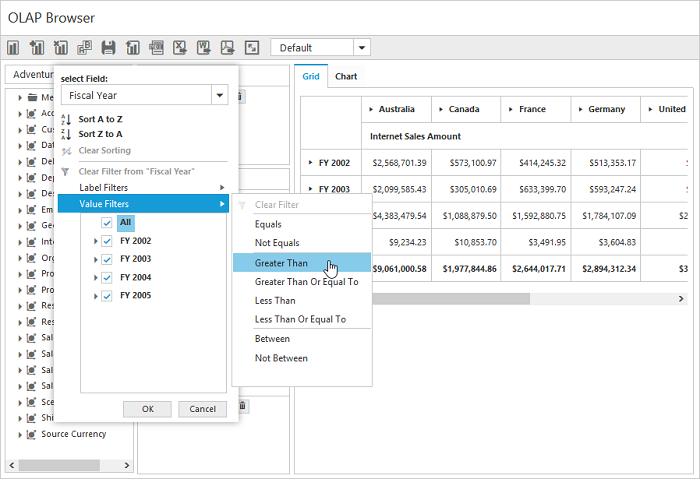Click the Export to Word icon
This screenshot has height=479, width=700.
tap(204, 48)
